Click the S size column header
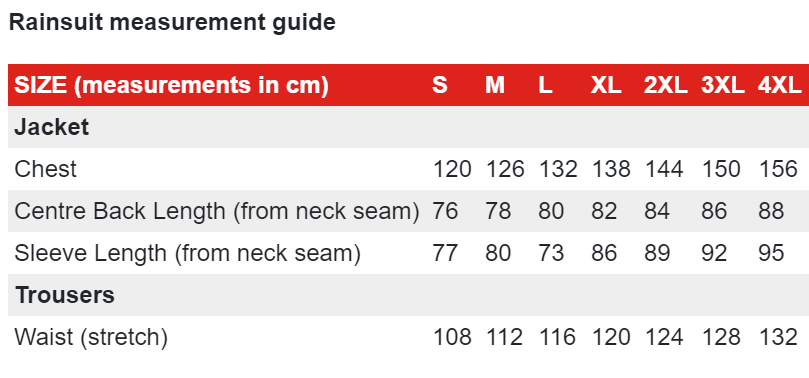This screenshot has height=378, width=809. (440, 85)
